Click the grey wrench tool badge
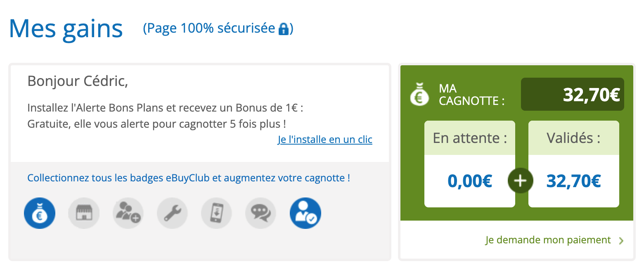 point(172,213)
